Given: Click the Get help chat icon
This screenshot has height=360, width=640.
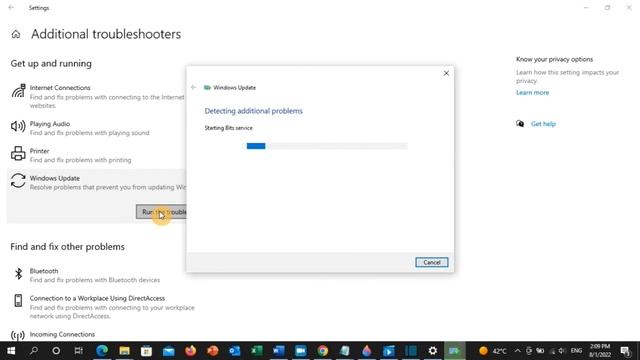Looking at the screenshot, I should pyautogui.click(x=520, y=124).
